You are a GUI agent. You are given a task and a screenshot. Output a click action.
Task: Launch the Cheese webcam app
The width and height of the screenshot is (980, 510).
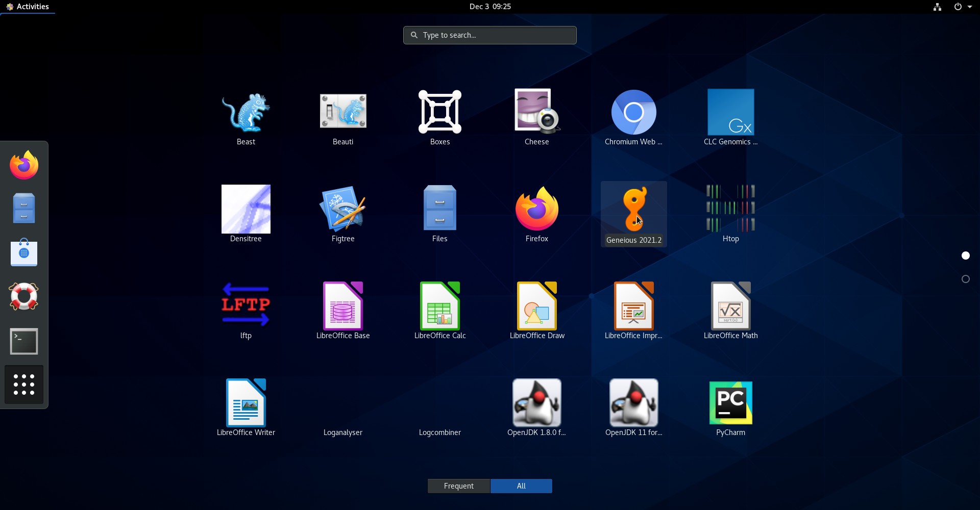(536, 117)
